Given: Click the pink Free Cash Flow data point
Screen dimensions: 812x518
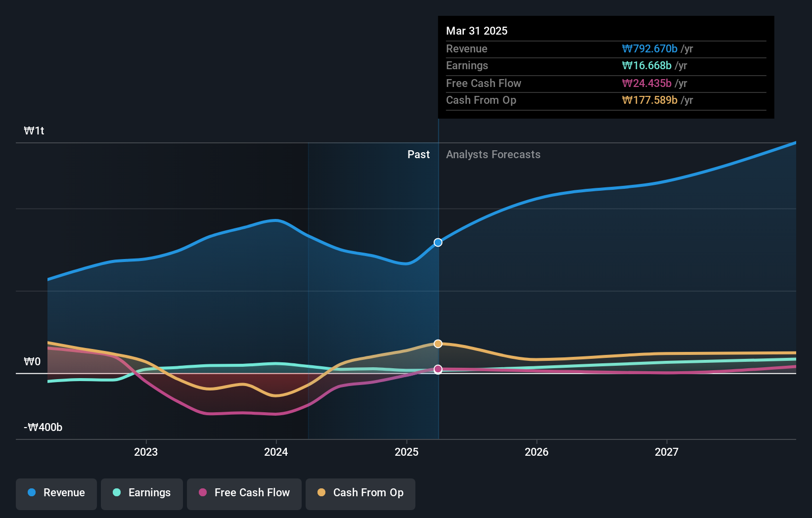Looking at the screenshot, I should tap(438, 369).
